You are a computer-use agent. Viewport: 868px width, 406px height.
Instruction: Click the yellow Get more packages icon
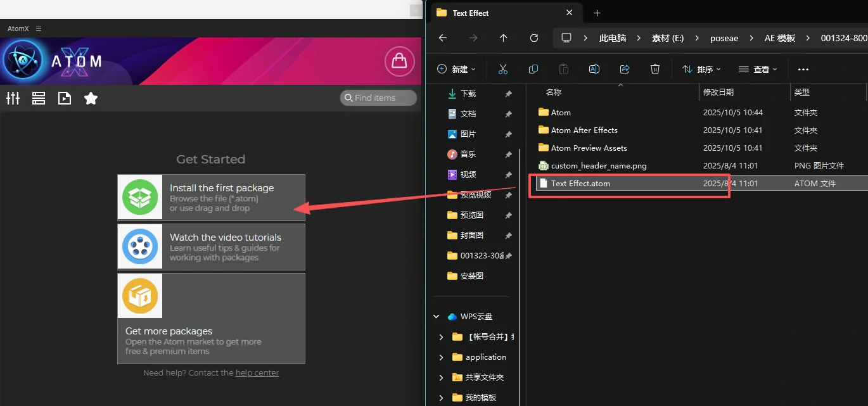tap(140, 296)
